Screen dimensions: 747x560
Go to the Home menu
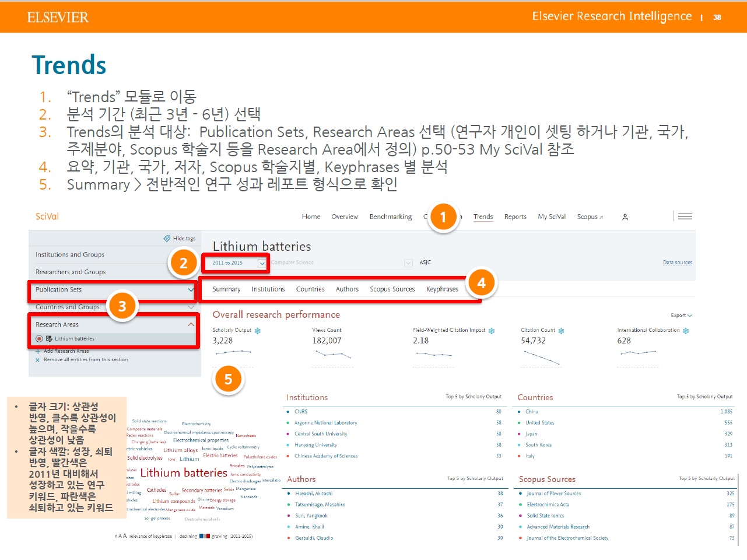[x=311, y=217]
